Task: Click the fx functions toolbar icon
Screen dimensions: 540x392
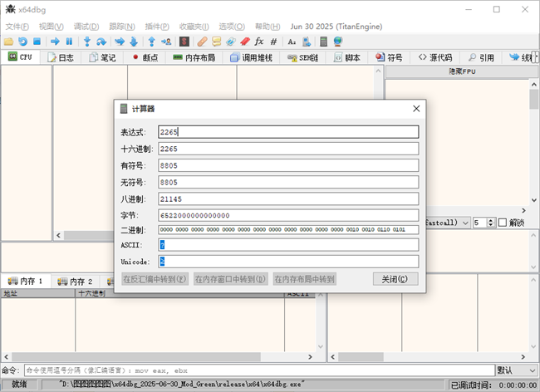Action: click(258, 41)
